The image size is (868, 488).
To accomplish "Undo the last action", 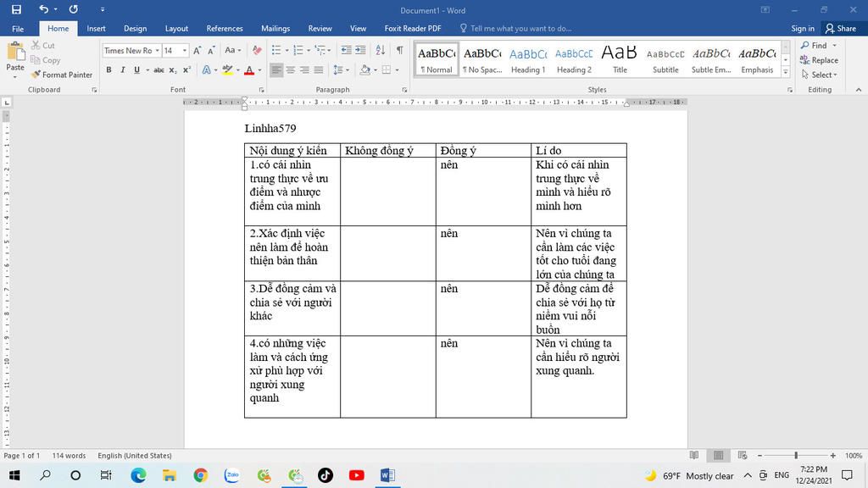I will [43, 9].
